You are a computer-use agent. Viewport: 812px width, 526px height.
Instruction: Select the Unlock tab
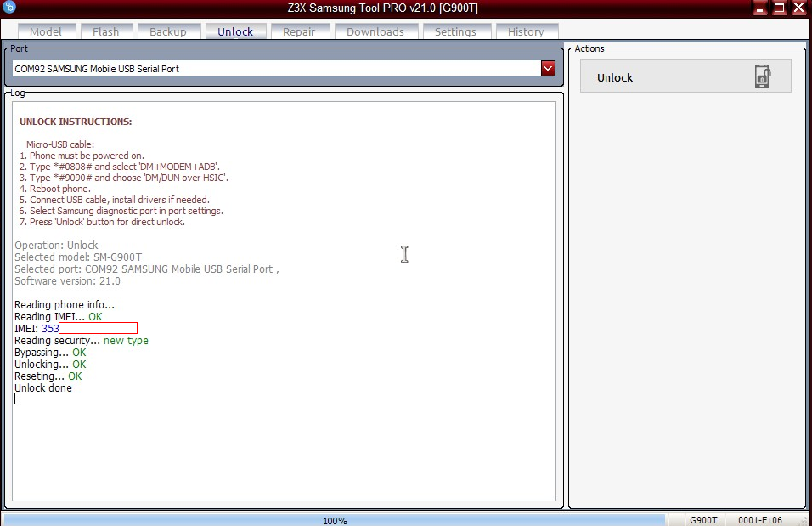click(235, 31)
